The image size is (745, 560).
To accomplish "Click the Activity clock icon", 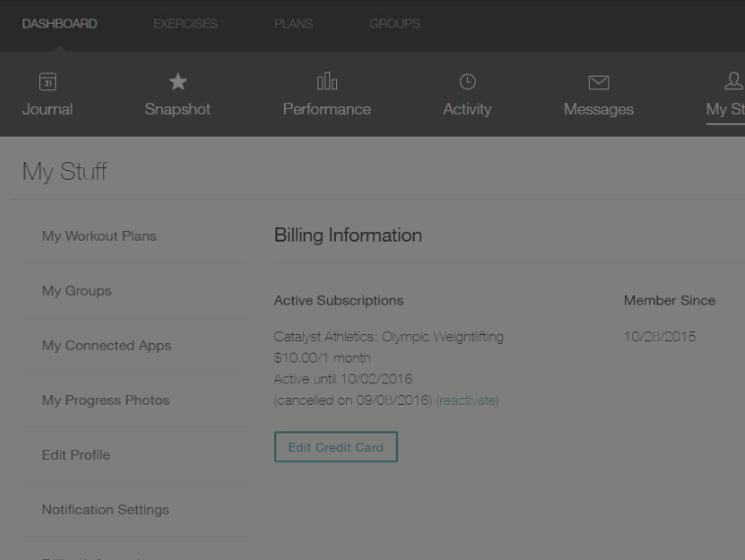I will [x=467, y=83].
